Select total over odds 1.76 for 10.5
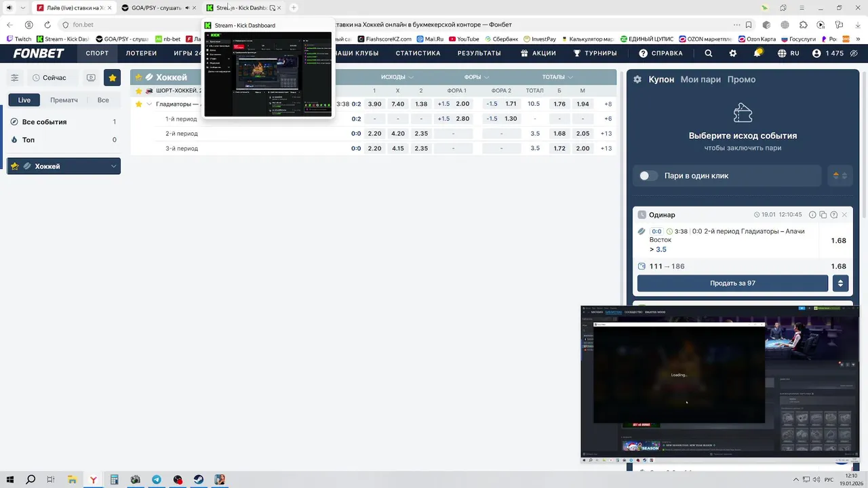This screenshot has width=868, height=488. click(x=559, y=104)
